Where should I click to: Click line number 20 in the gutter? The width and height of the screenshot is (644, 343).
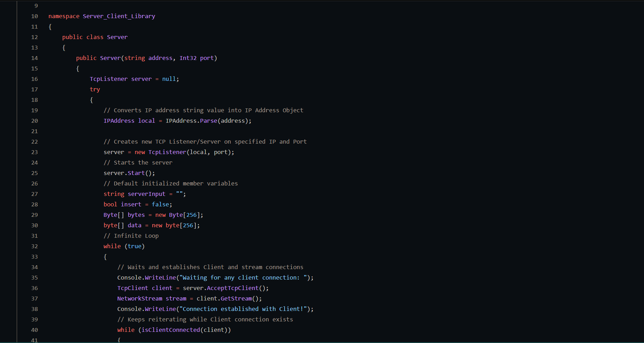pos(34,121)
